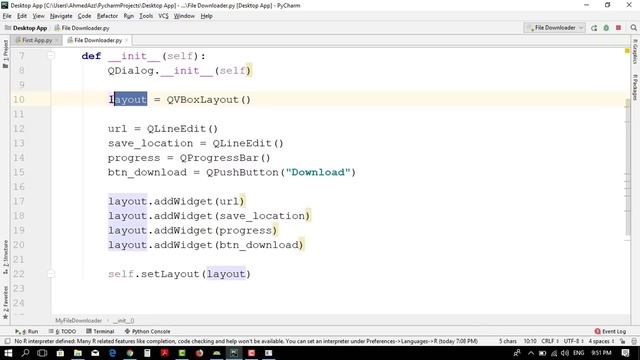This screenshot has height=360, width=640.
Task: Open the View menu
Action: pos(38,16)
